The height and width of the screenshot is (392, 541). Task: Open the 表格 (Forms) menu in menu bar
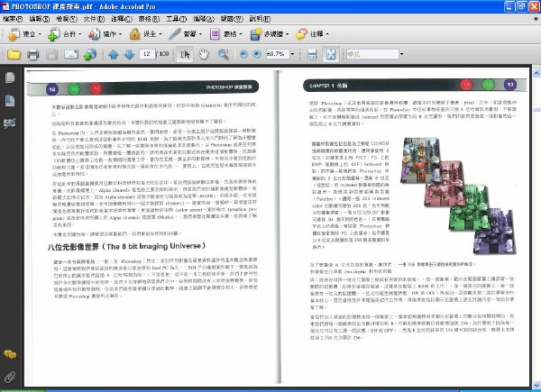(x=149, y=19)
